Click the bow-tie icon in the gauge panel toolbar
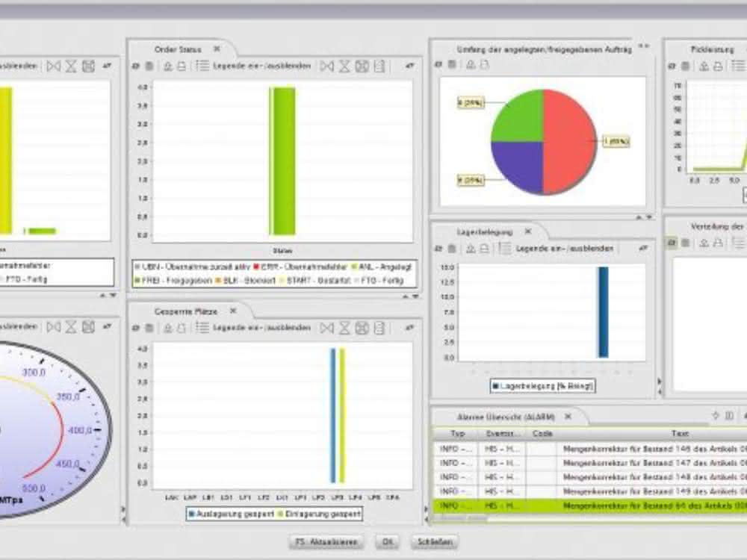 53,327
